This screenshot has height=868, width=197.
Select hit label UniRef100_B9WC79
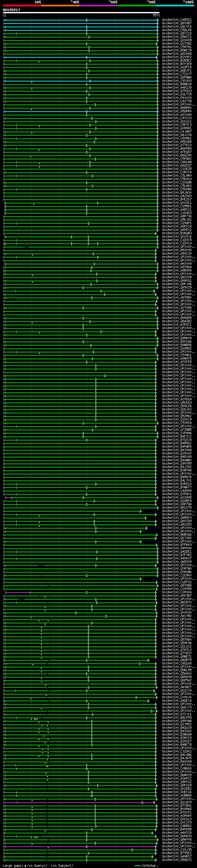tap(176, 50)
